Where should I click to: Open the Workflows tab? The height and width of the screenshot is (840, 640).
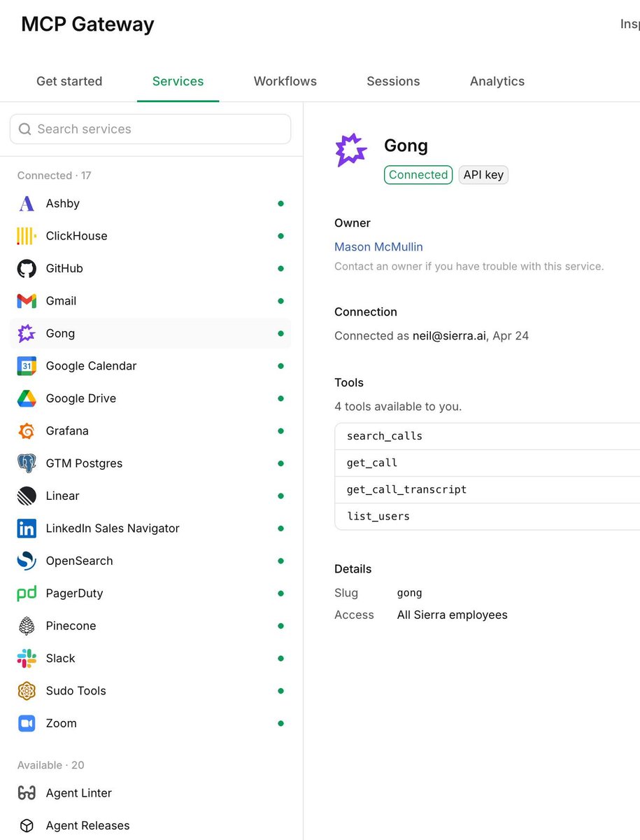click(x=285, y=81)
